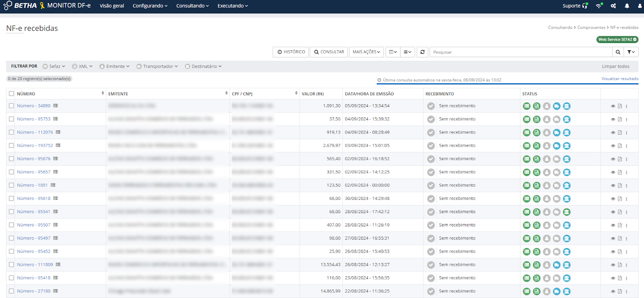Viewport: 644px width, 298px height.
Task: Click the truck icon for Número 95618
Action: (557, 199)
